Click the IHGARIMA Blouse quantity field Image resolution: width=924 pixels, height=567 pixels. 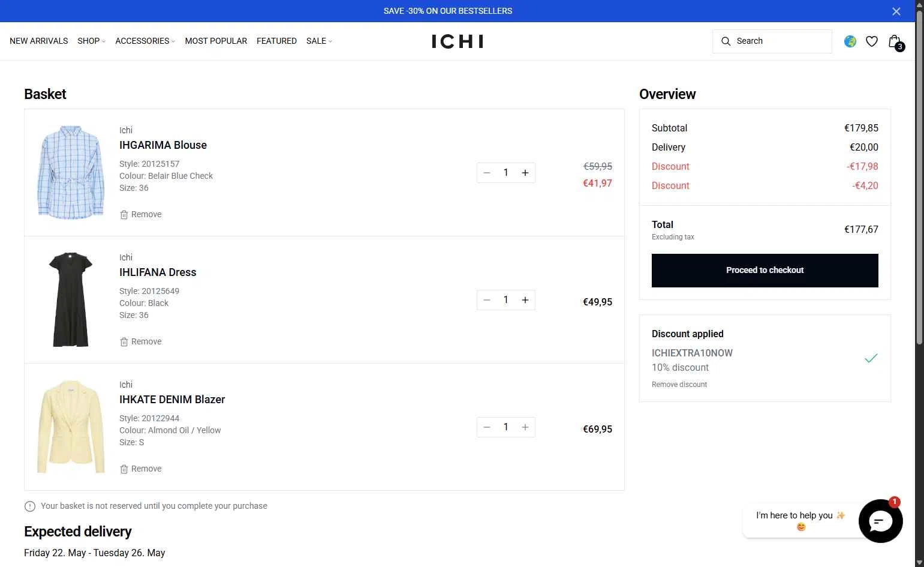point(506,173)
